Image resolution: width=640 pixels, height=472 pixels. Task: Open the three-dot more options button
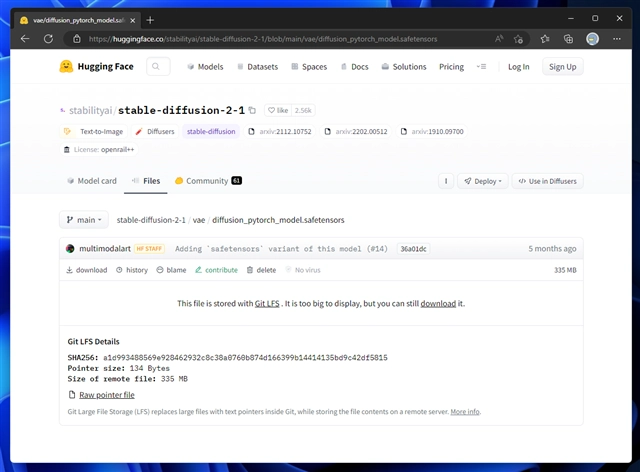tap(446, 181)
